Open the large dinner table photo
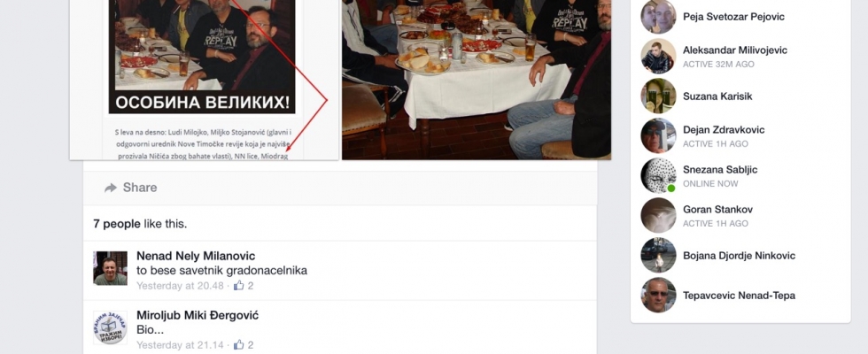This screenshot has width=868, height=354. pyautogui.click(x=477, y=81)
